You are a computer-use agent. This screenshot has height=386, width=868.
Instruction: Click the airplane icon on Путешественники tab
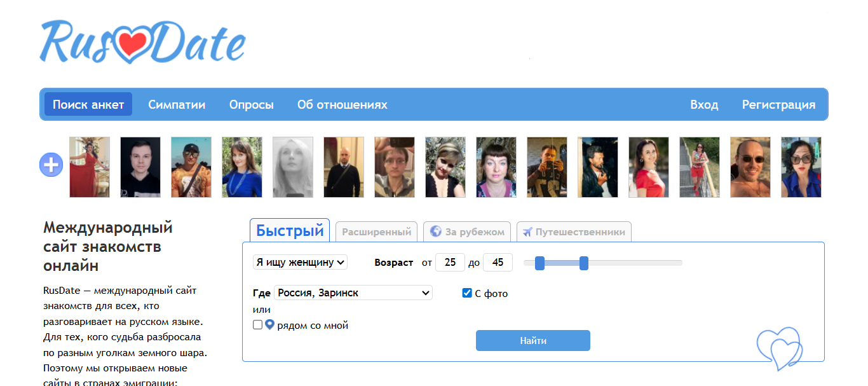pyautogui.click(x=527, y=231)
